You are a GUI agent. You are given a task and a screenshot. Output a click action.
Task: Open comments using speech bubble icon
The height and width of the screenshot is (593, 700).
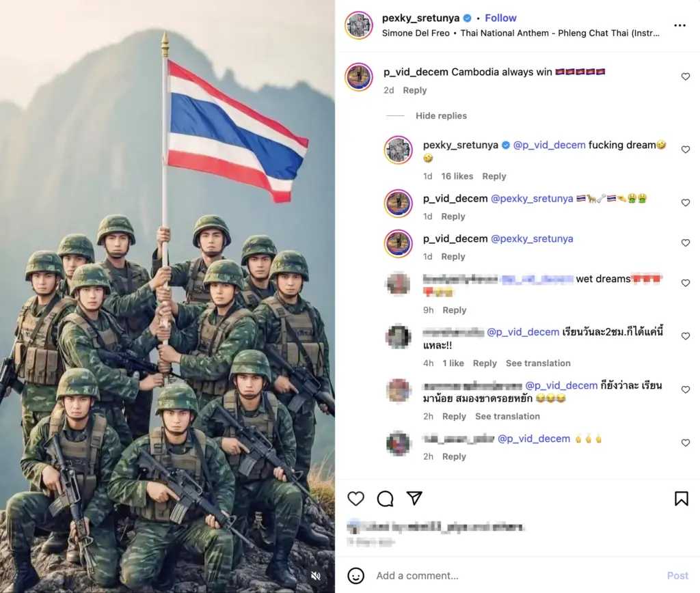pyautogui.click(x=385, y=499)
